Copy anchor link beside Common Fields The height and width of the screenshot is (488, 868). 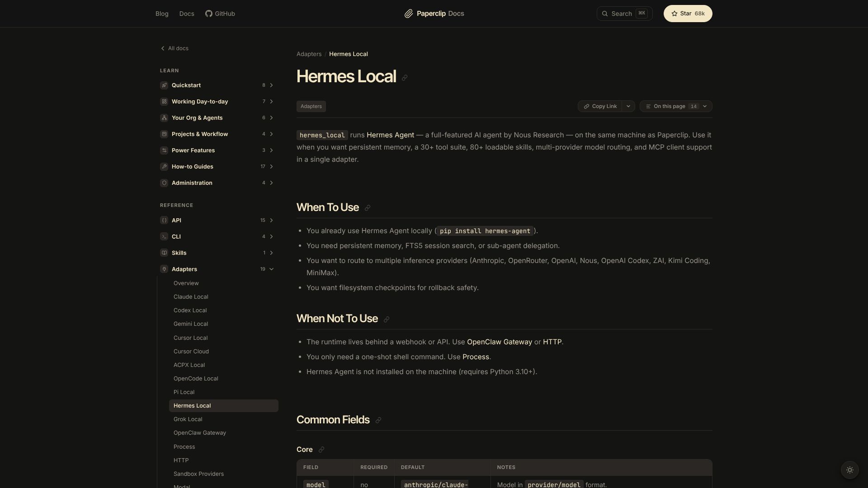click(x=378, y=420)
